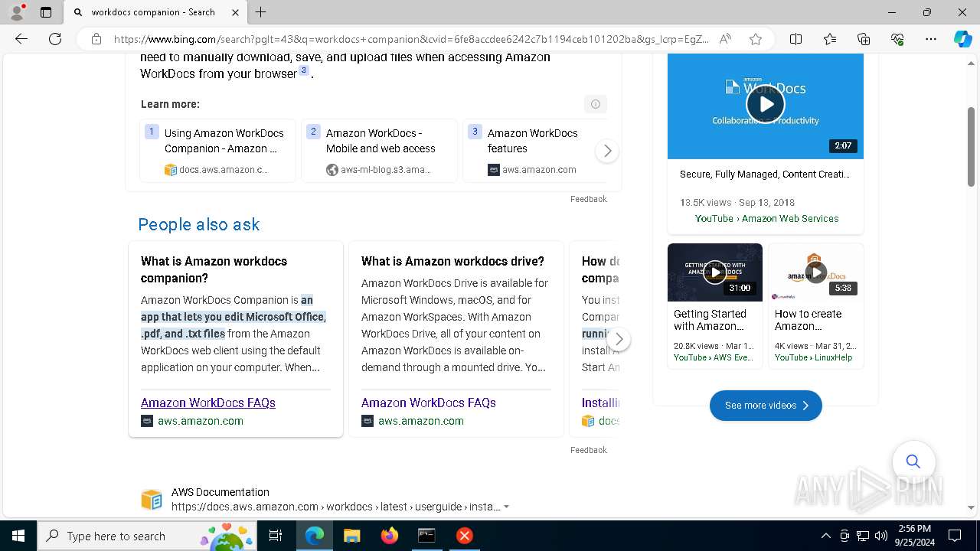Play Getting Started with Amazon video

(715, 272)
